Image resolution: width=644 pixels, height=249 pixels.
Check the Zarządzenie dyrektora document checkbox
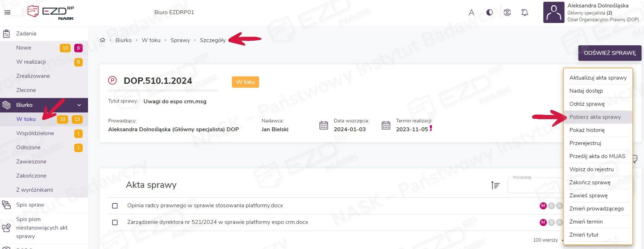coord(115,222)
